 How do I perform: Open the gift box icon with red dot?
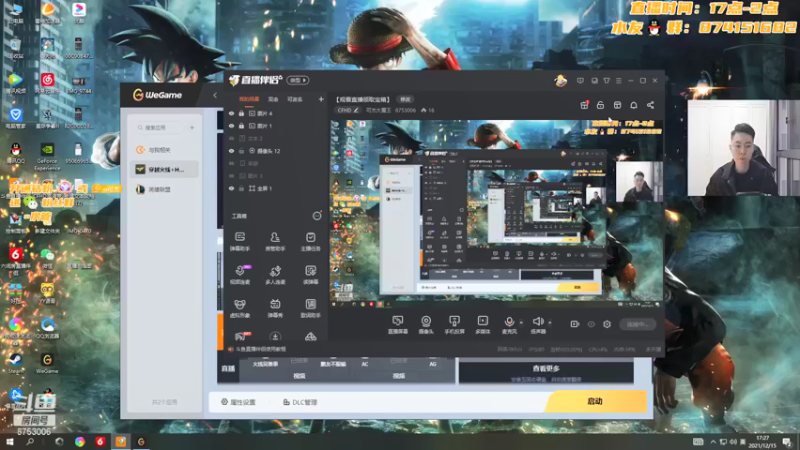coord(584,105)
